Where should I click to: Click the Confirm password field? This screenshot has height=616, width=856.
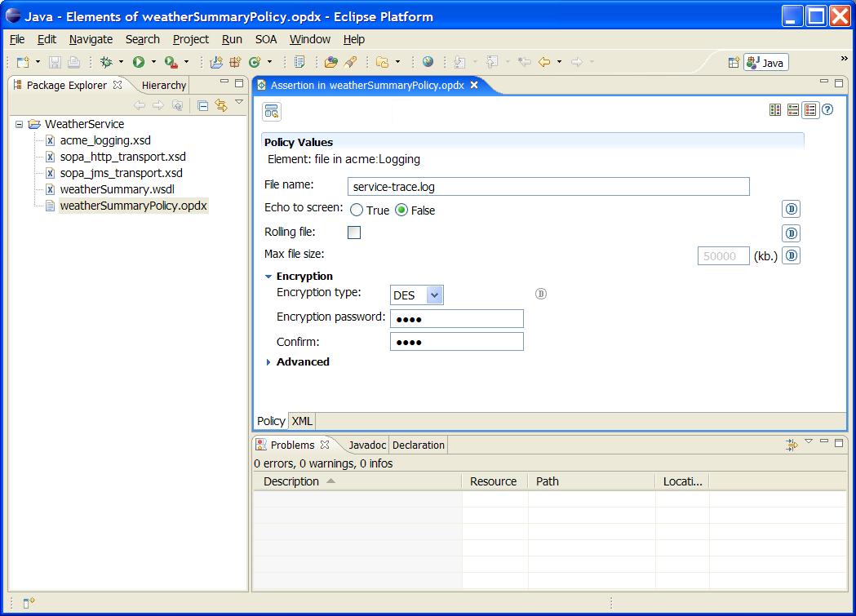(456, 342)
